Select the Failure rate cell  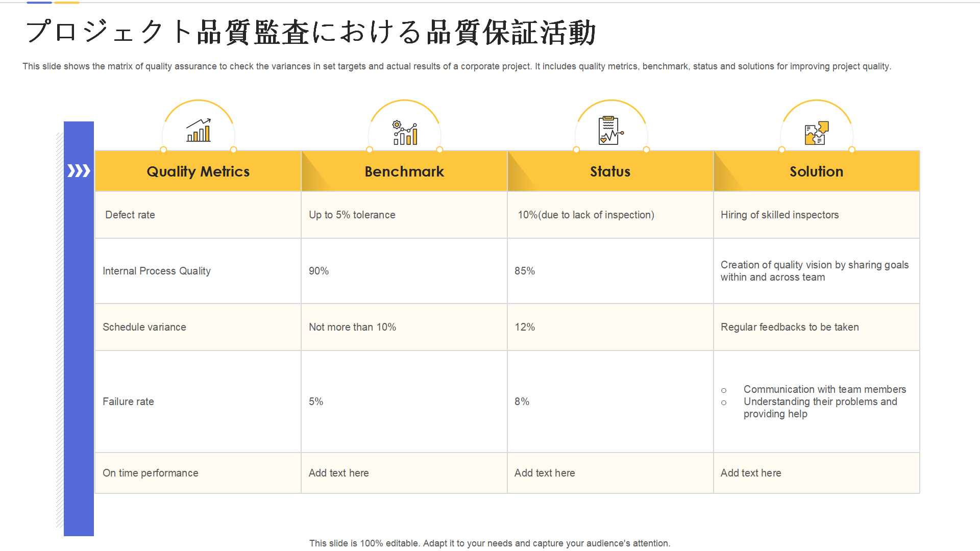(x=198, y=402)
